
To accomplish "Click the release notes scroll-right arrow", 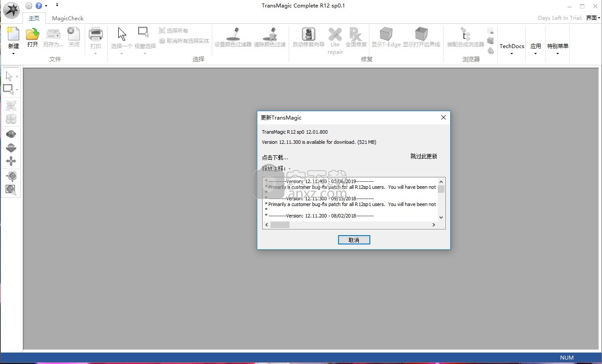I will click(434, 225).
